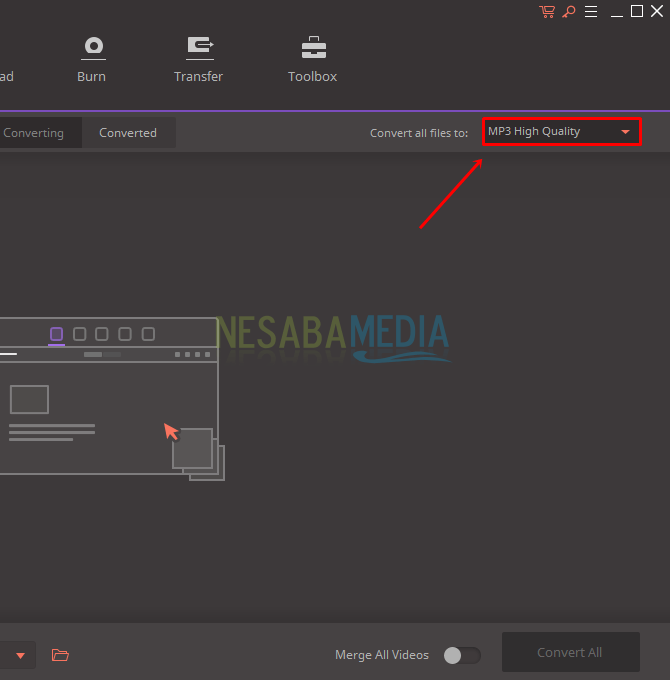Image resolution: width=670 pixels, height=680 pixels.
Task: Expand the output location dropdown arrow
Action: [x=20, y=655]
